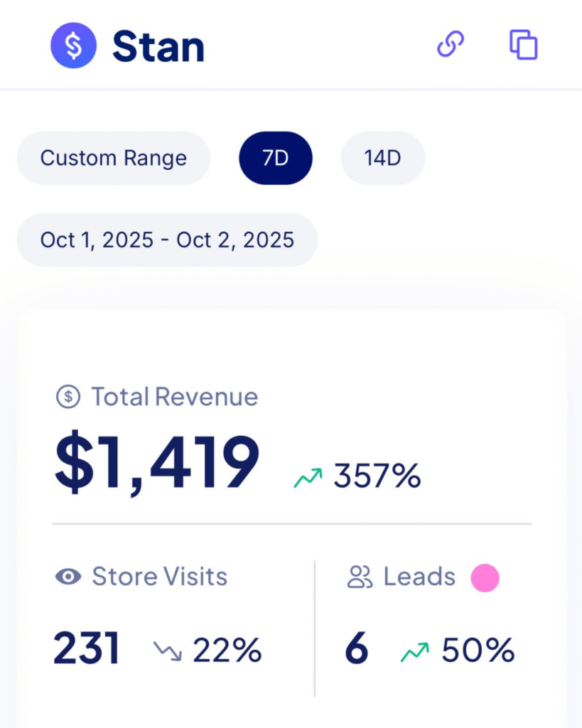Screen dimensions: 582x728
Task: Click the green upward trend arrow near 357%
Action: tap(308, 477)
